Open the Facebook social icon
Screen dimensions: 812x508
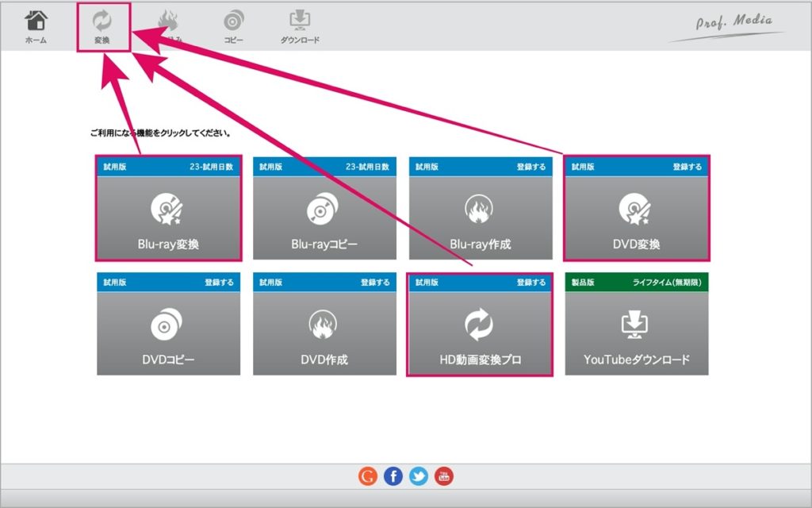coord(393,476)
